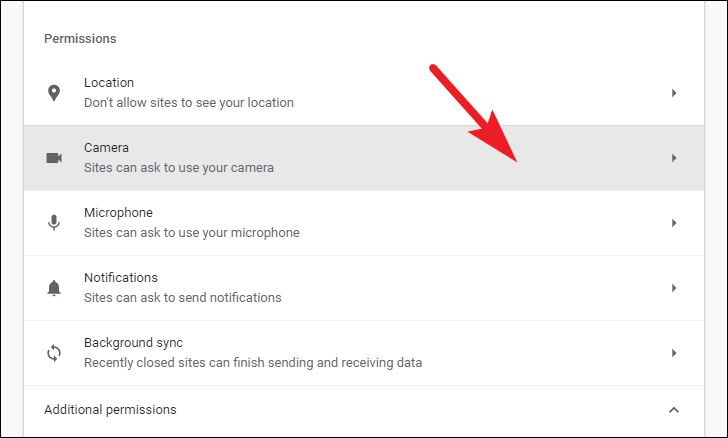728x438 pixels.
Task: Select the Background sync title
Action: point(133,343)
